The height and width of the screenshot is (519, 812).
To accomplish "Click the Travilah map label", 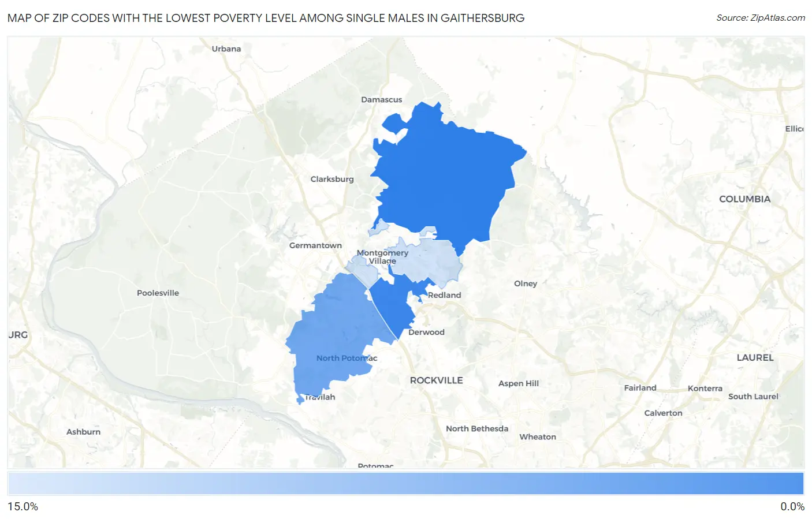I will 319,397.
